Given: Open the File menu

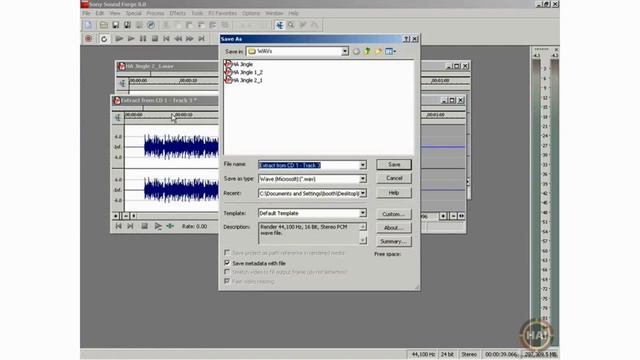Looking at the screenshot, I should pyautogui.click(x=87, y=13).
